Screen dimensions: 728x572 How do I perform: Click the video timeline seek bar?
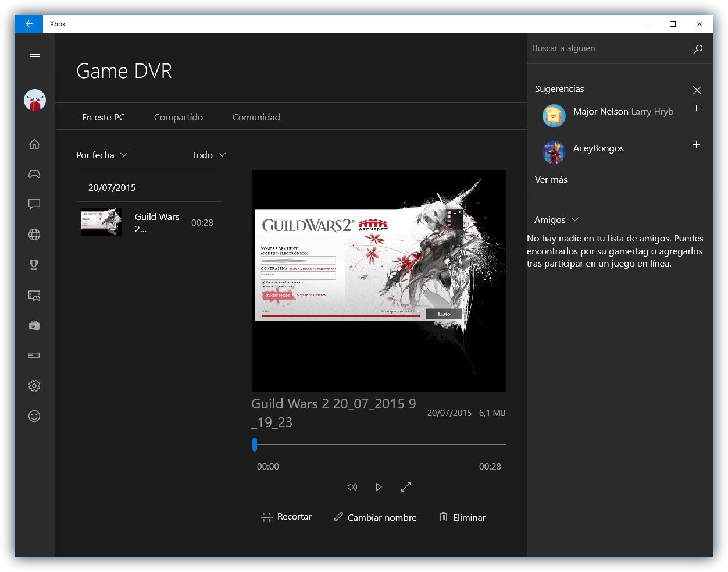click(379, 445)
